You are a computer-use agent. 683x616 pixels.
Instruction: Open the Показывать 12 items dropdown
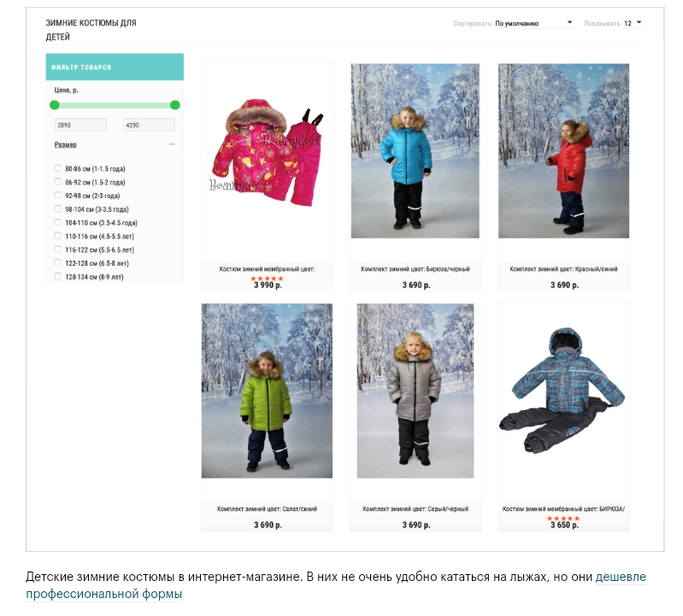pyautogui.click(x=633, y=23)
